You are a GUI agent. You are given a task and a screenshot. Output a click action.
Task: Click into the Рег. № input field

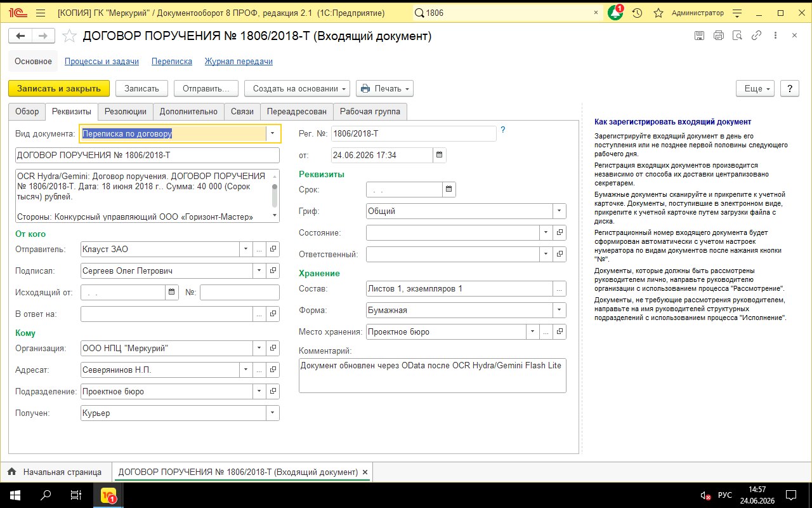click(x=414, y=133)
